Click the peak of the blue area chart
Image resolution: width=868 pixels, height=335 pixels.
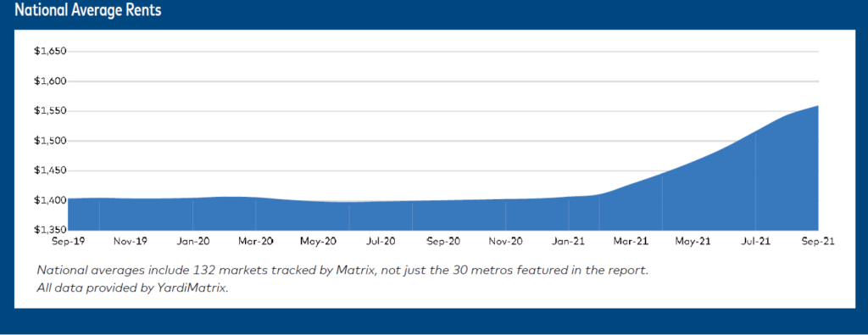[818, 106]
